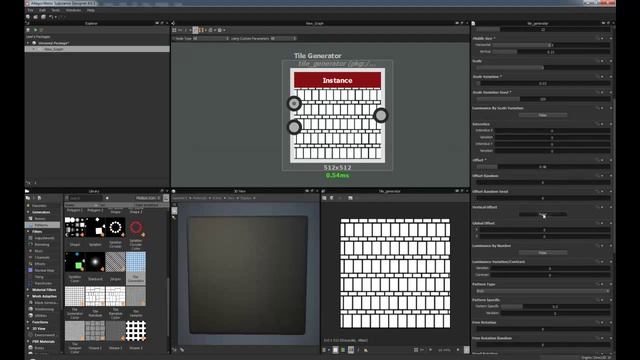
Task: Collapse the Generators category in Library
Action: 28,212
